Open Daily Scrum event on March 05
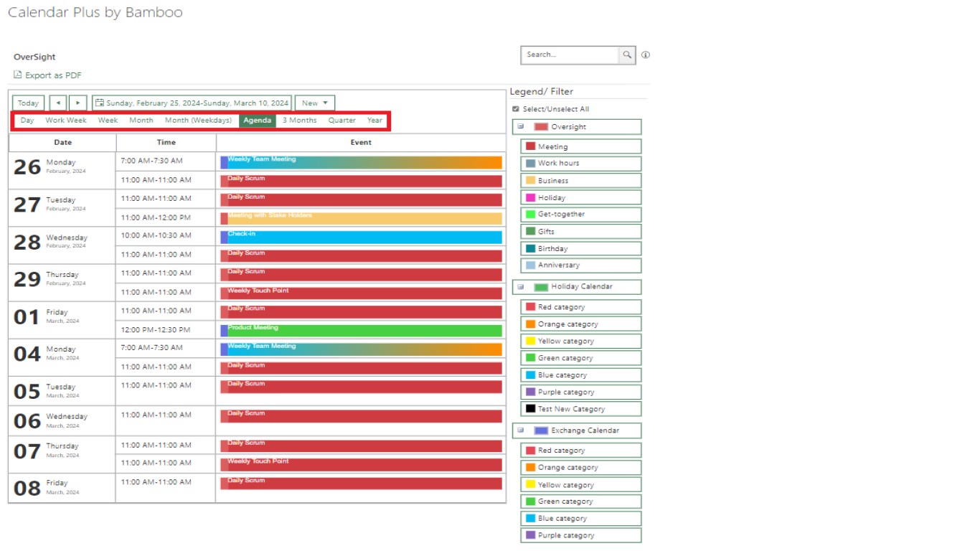The height and width of the screenshot is (551, 980). click(x=362, y=387)
